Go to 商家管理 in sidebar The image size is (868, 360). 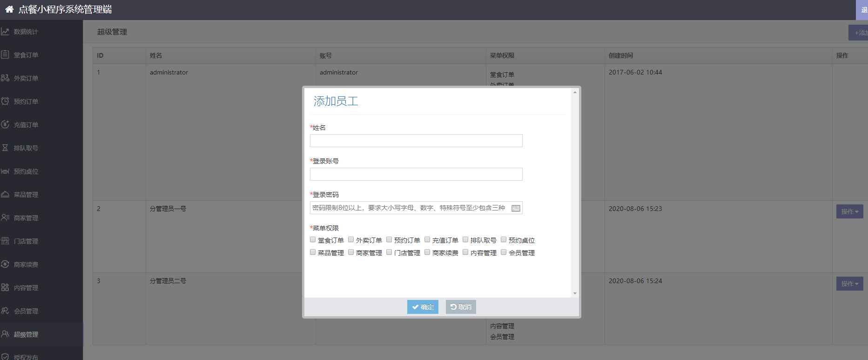[x=26, y=218]
